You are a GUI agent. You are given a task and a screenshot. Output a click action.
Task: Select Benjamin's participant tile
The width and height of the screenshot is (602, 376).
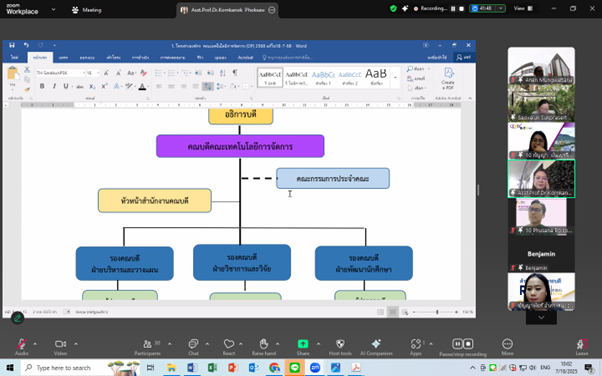[541, 253]
